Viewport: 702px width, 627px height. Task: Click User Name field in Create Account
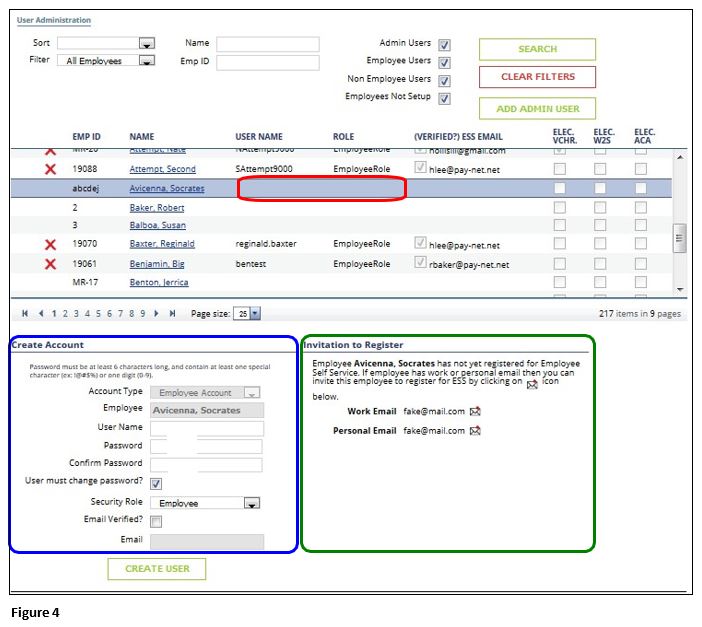click(207, 429)
